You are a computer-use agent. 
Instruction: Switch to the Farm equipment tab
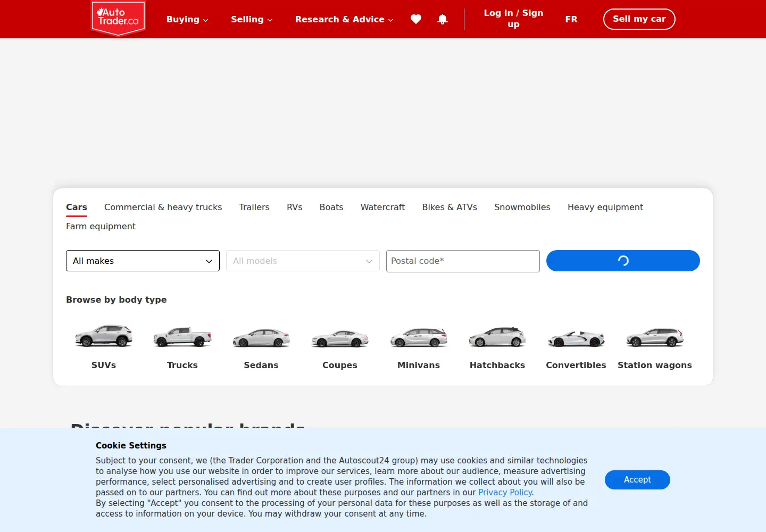[x=101, y=226]
